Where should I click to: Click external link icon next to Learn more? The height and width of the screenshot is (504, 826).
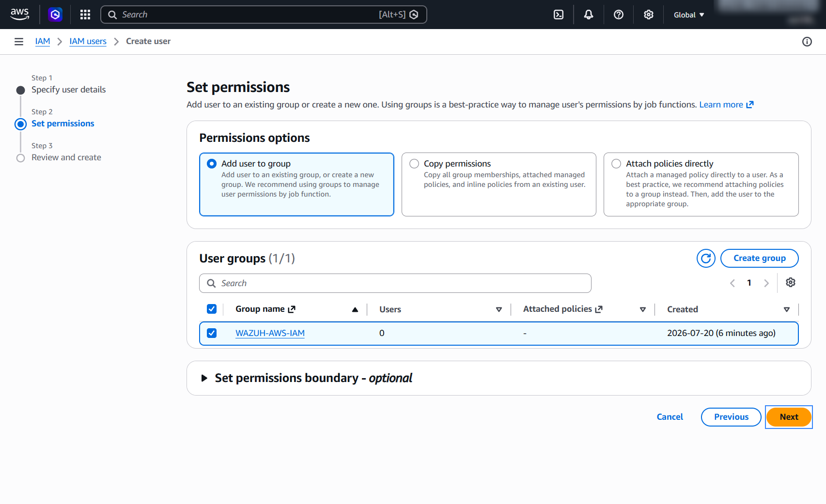pyautogui.click(x=750, y=105)
